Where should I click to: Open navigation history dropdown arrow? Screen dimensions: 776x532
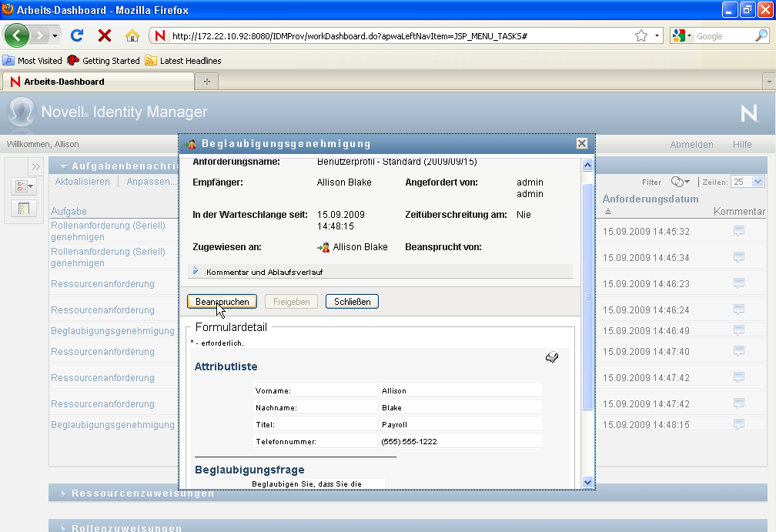pos(55,35)
